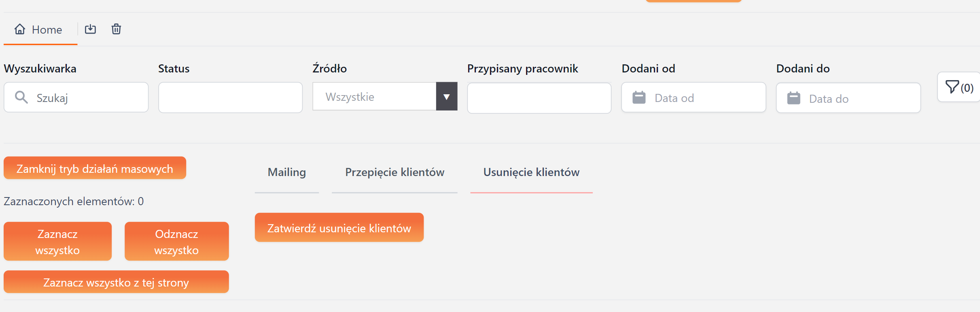Confirm with Zatwierdź usunięcie klientów button
This screenshot has height=312, width=980.
click(339, 228)
